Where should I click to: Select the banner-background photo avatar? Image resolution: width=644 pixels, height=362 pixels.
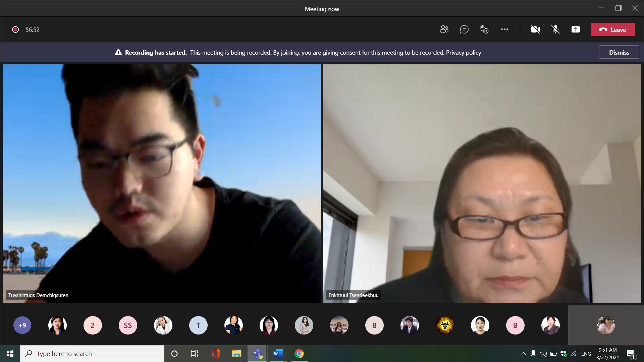click(339, 325)
